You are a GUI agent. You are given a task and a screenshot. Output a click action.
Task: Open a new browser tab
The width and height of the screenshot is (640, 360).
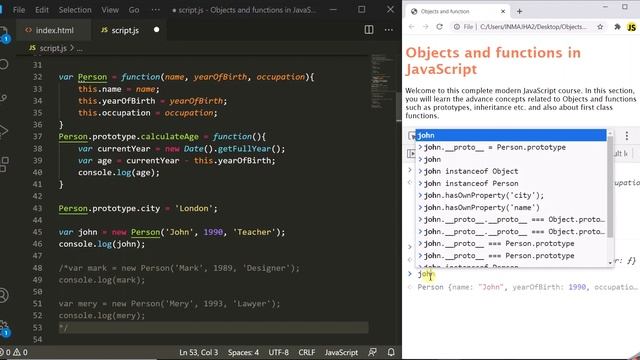point(519,11)
